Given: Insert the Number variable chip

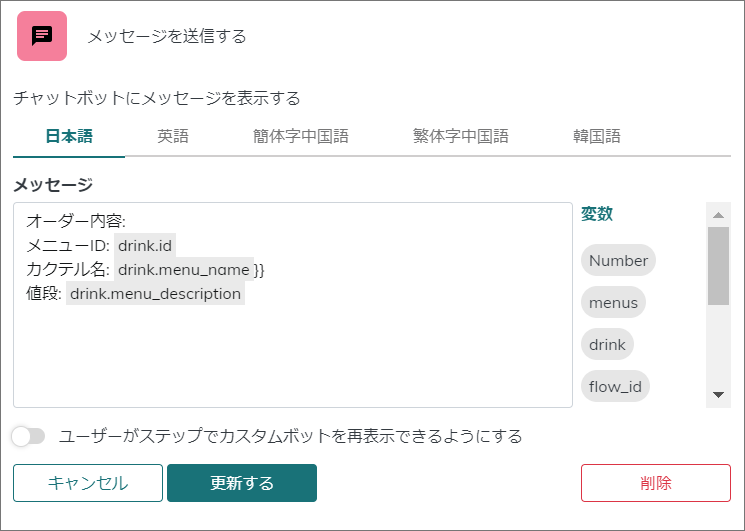Looking at the screenshot, I should (x=618, y=261).
